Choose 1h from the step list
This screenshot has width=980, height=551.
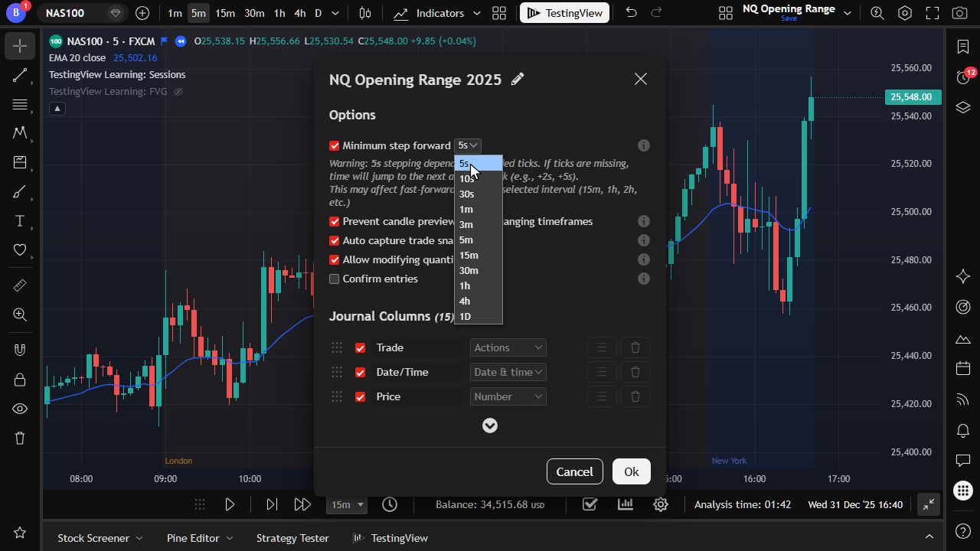click(x=479, y=285)
